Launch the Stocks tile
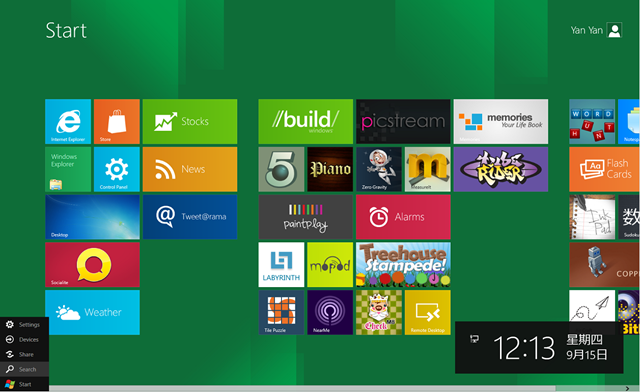Image resolution: width=640 pixels, height=392 pixels. [x=190, y=121]
